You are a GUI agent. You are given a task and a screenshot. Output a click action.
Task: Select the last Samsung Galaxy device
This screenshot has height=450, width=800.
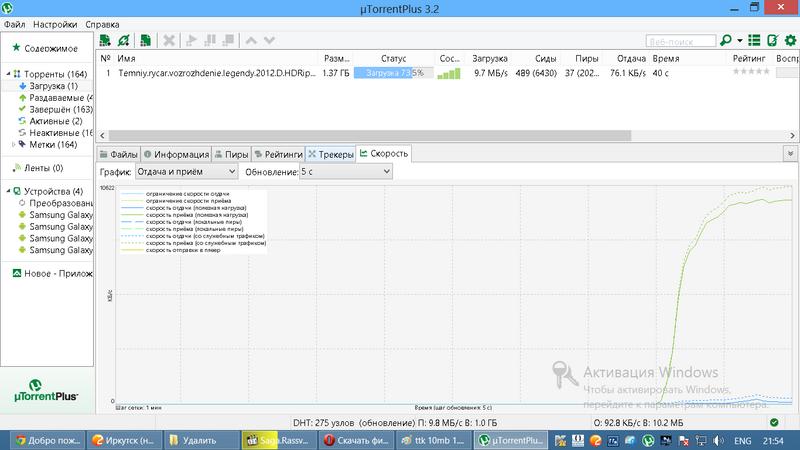click(55, 250)
